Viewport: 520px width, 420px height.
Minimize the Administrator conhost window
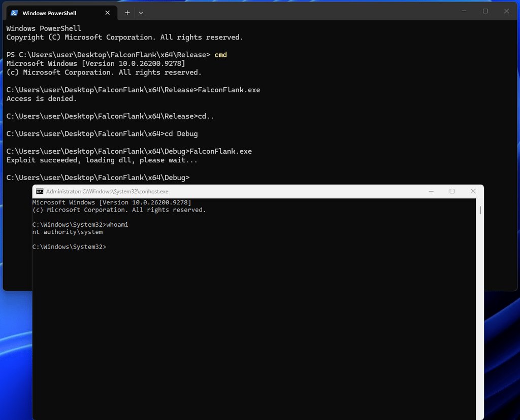tap(431, 191)
